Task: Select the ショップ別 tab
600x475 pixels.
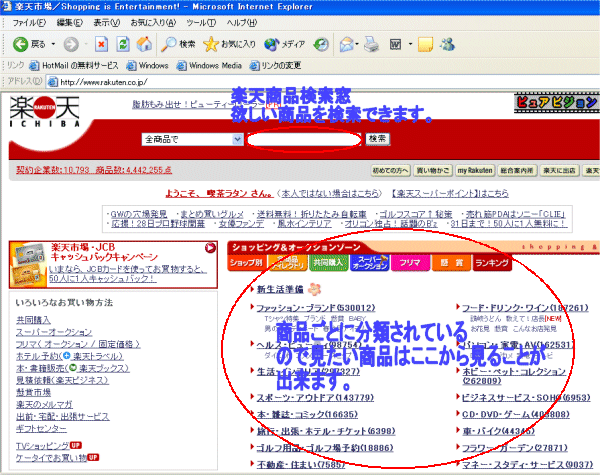Action: point(246,263)
